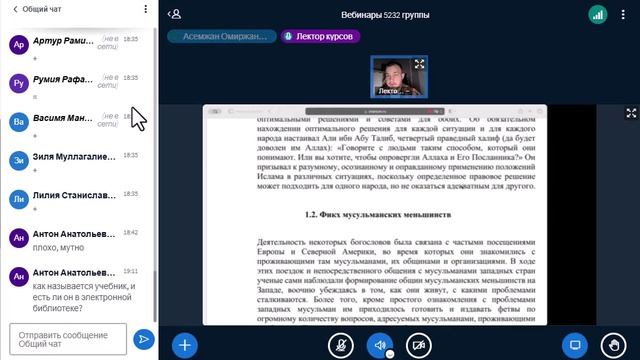Screen dimensions: 640x360
Task: Open avatar of Лилия Станислав
Action: [19, 200]
